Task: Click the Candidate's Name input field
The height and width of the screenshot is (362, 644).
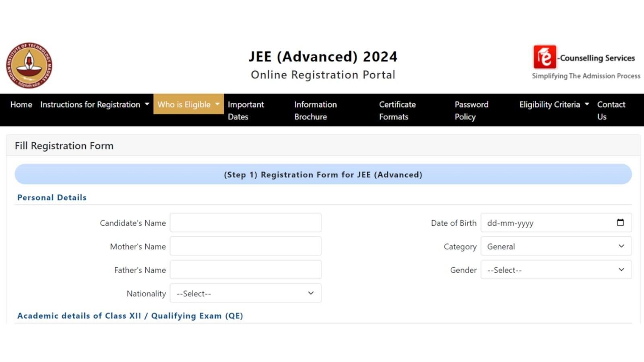Action: point(246,222)
